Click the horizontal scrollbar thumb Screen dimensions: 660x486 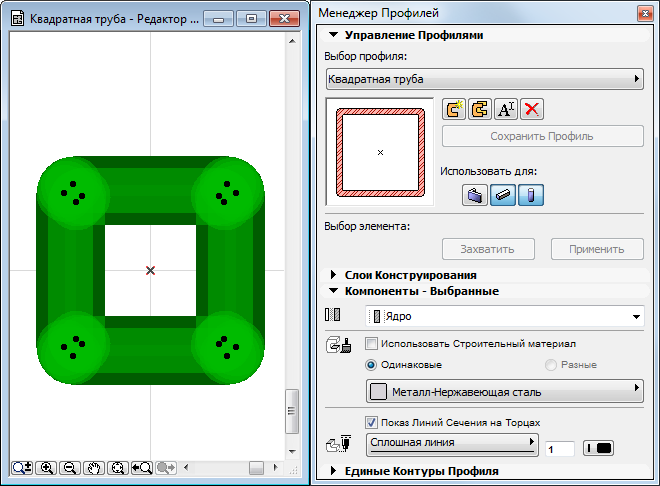256,467
